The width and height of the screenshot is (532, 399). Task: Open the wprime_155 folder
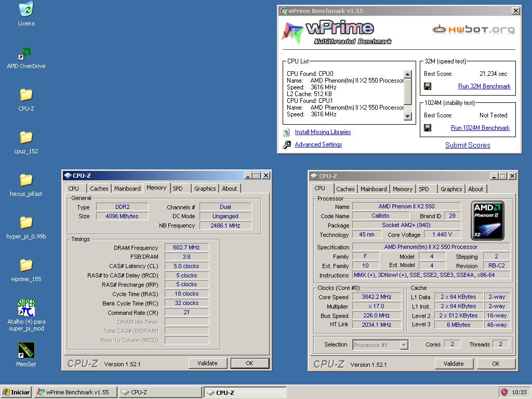tap(26, 265)
